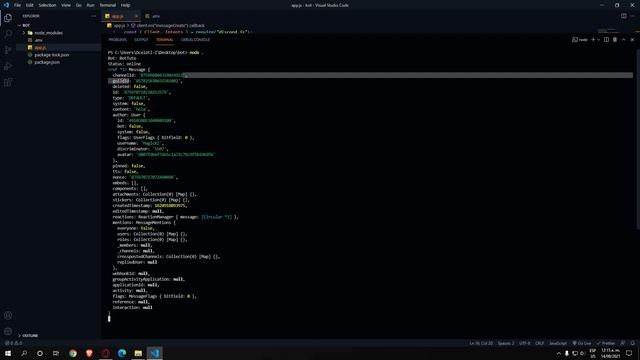Open the Edit menu
Viewport: 640px width, 360px height.
pos(29,5)
